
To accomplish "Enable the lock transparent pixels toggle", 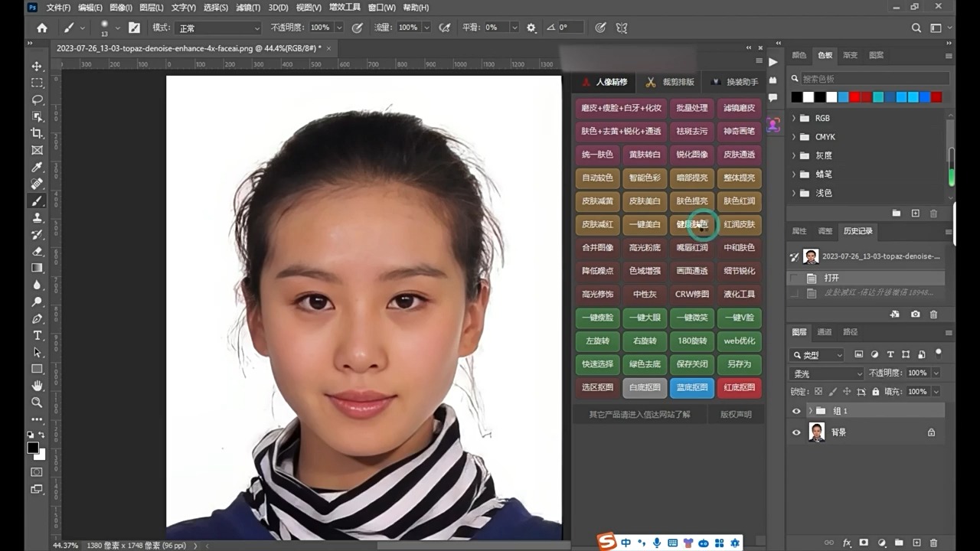I will (819, 391).
